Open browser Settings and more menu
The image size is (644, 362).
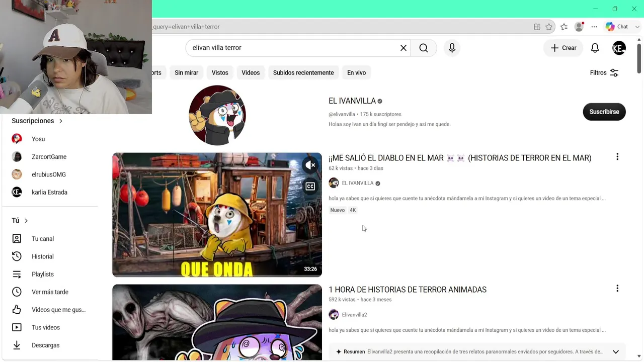[594, 27]
